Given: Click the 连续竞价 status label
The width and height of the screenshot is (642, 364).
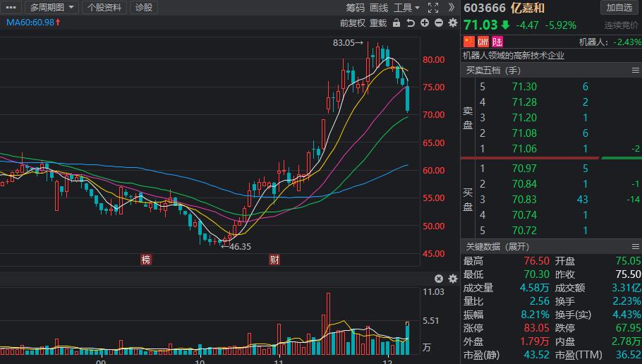Looking at the screenshot, I should [621, 25].
